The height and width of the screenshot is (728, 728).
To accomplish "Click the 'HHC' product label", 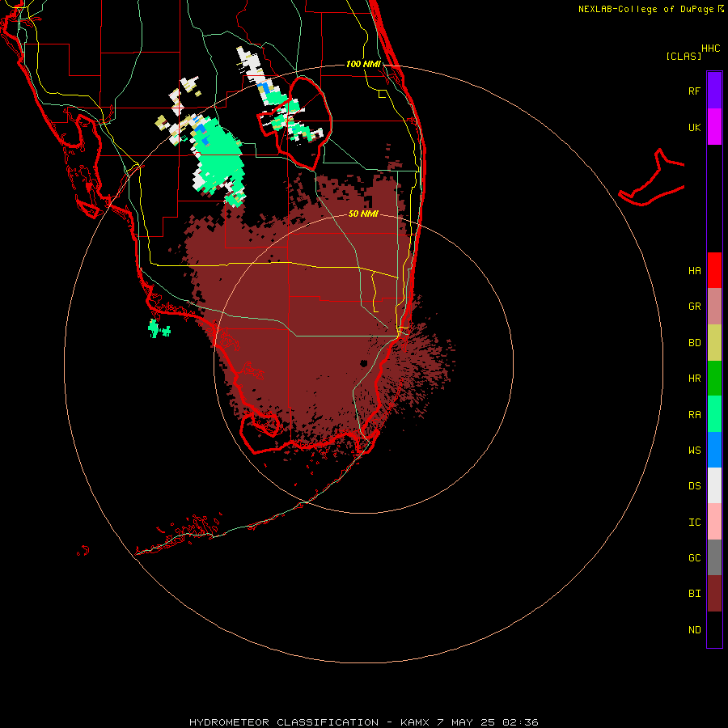I will (x=710, y=49).
